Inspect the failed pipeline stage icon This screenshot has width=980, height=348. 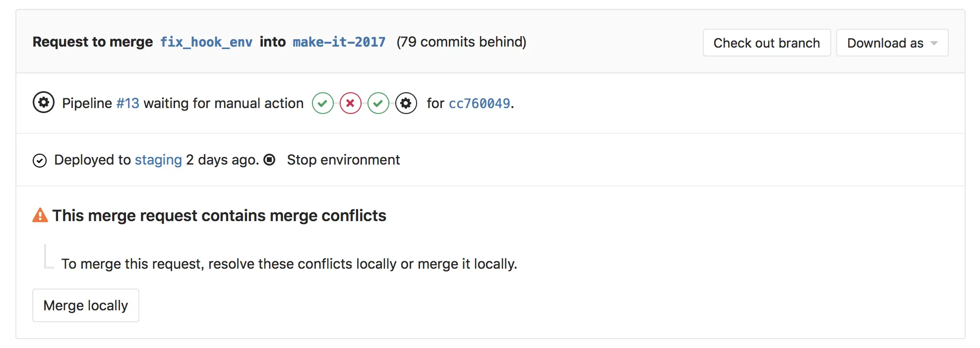[x=351, y=103]
